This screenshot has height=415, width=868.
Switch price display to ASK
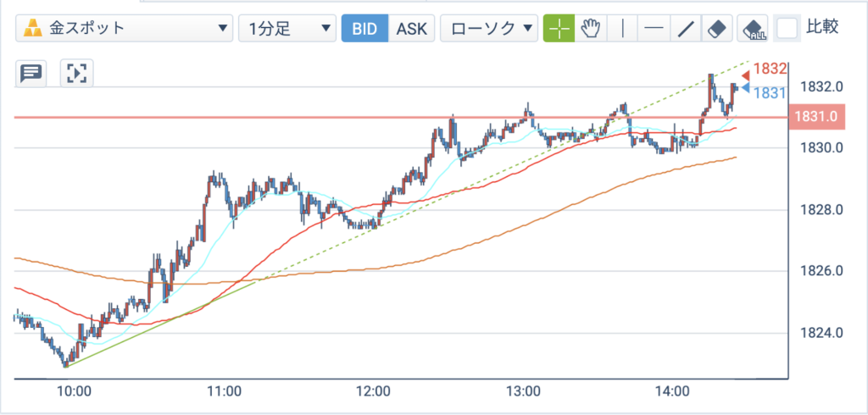tap(412, 29)
